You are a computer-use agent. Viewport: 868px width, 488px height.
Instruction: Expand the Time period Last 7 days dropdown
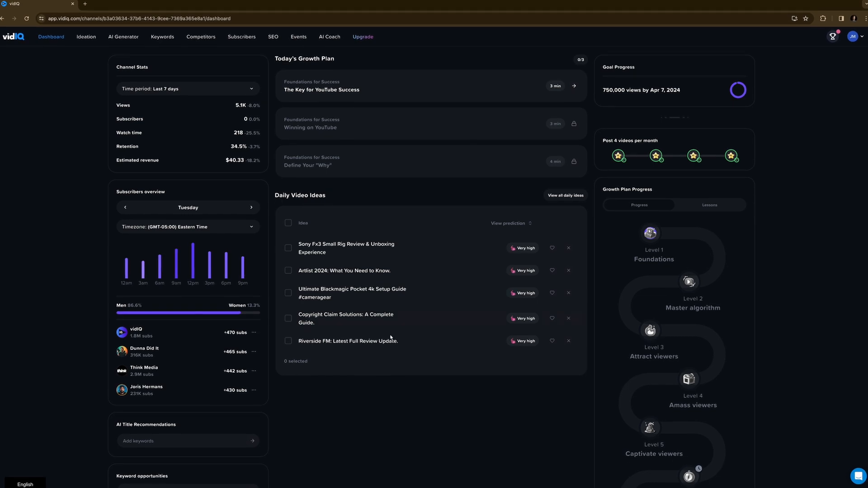[x=188, y=89]
